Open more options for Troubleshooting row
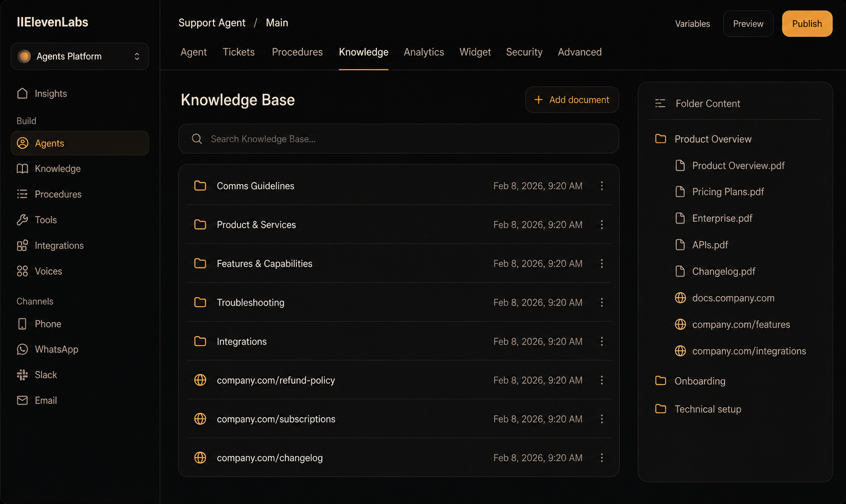 [602, 303]
